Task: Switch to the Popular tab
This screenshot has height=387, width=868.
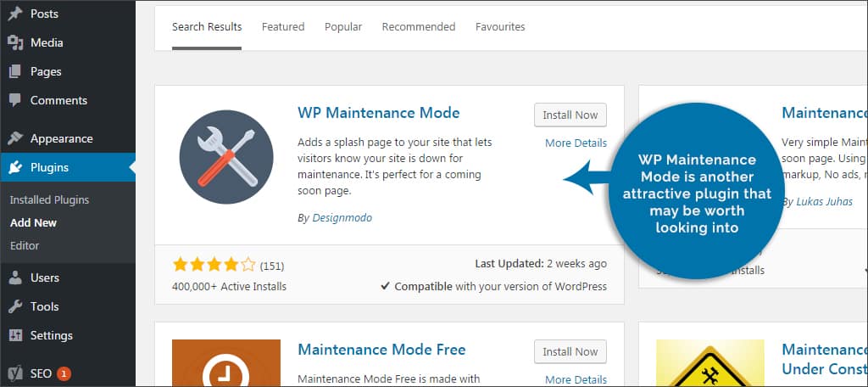Action: (x=343, y=27)
